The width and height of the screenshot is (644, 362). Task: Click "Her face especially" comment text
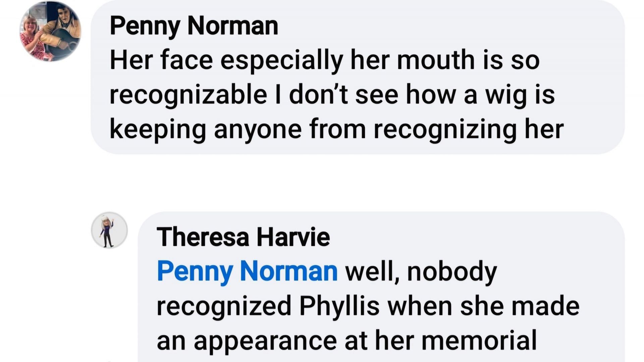coord(226,61)
